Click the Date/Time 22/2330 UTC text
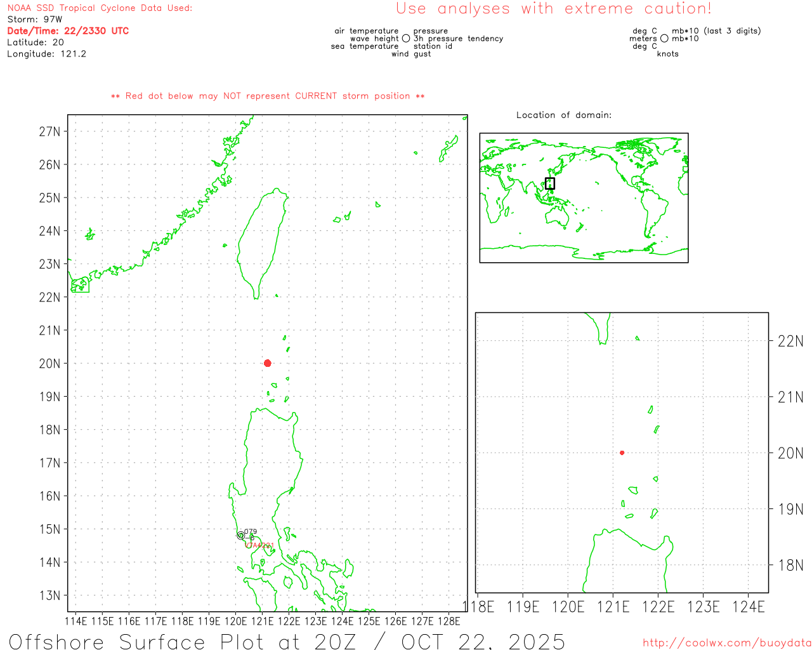 (68, 31)
